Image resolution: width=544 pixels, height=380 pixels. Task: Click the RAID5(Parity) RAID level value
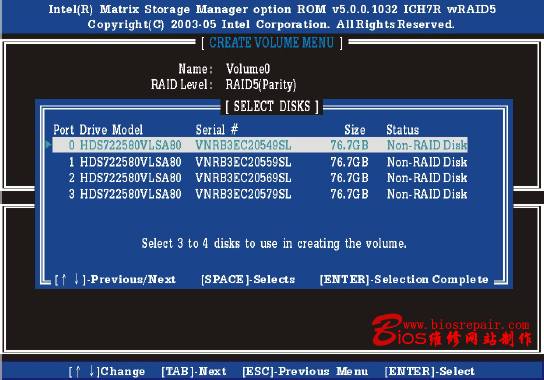coord(261,84)
